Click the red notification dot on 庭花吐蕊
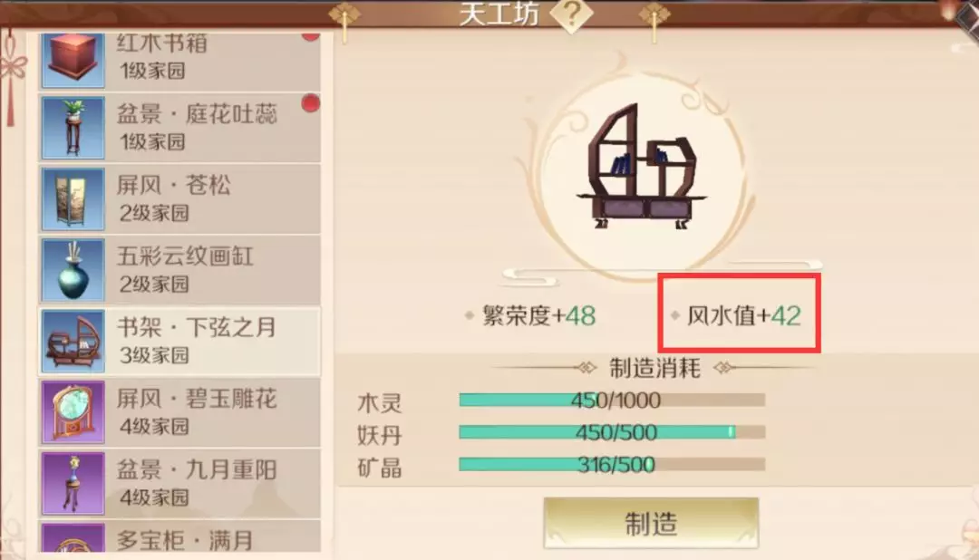This screenshot has width=979, height=560. pyautogui.click(x=310, y=103)
